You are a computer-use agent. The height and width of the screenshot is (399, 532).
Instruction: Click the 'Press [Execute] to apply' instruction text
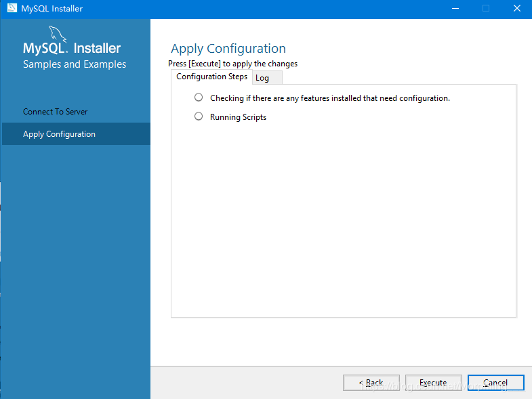coord(232,64)
